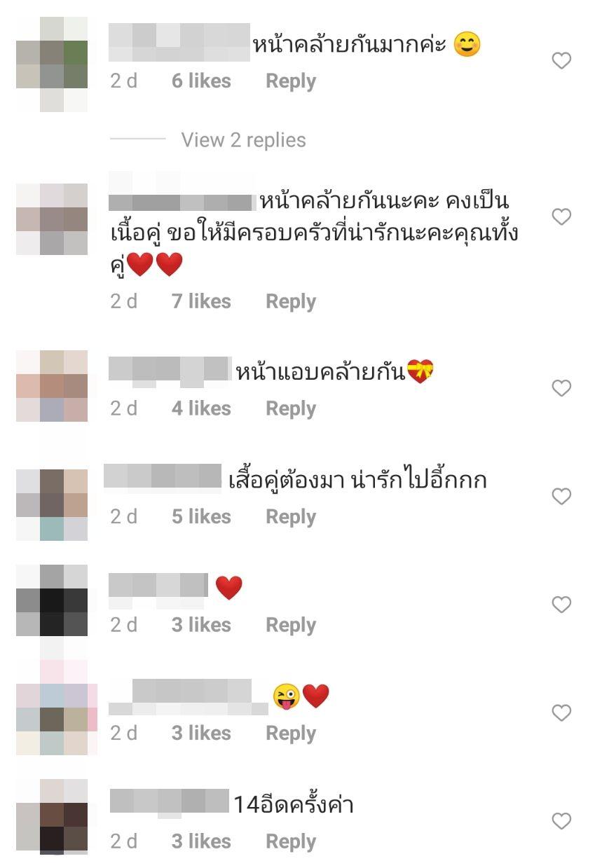Screen dimensions: 609x868
Task: Open the 7 likes count list
Action: (x=201, y=301)
